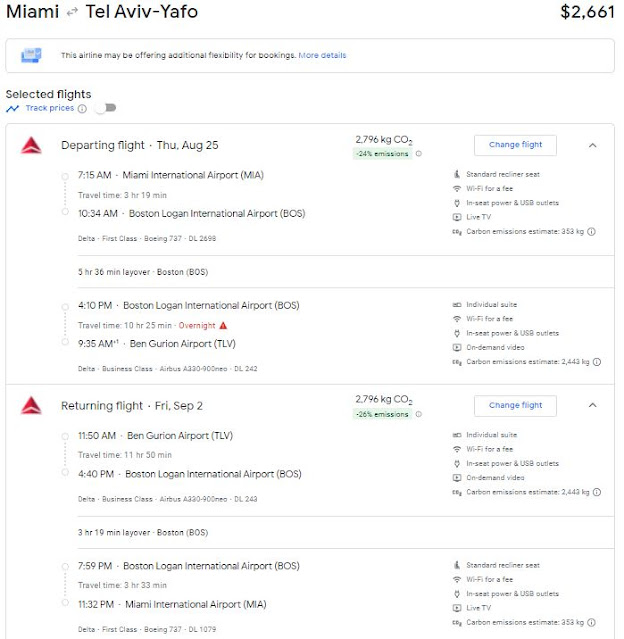Click the seat icon for DL 2698 leg
The image size is (624, 639).
457,174
